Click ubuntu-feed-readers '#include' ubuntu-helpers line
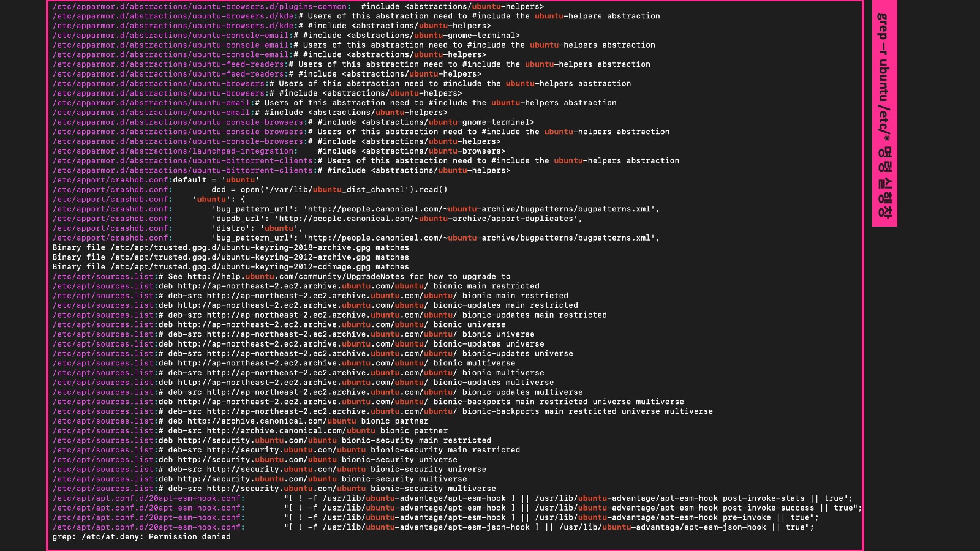980x551 pixels. [267, 74]
